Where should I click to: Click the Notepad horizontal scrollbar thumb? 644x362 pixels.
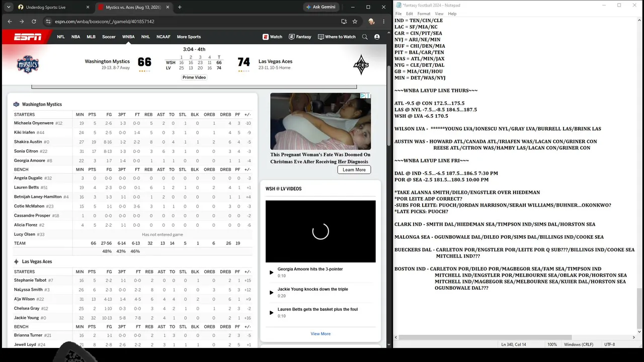tap(486, 337)
